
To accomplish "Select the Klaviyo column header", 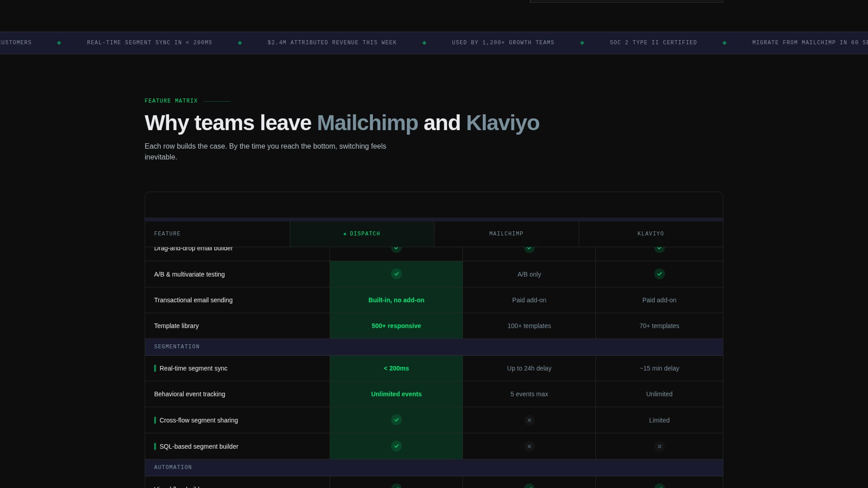I will [x=650, y=234].
